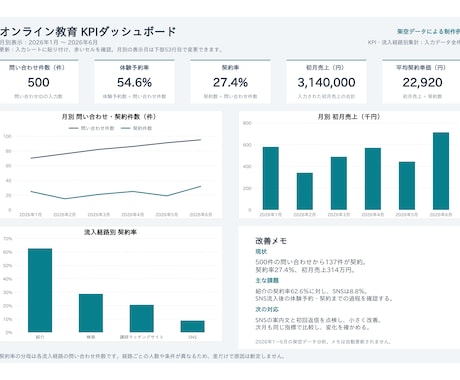
Task: Click the 問い合わせ件数（件） card label
Action: pos(37,68)
